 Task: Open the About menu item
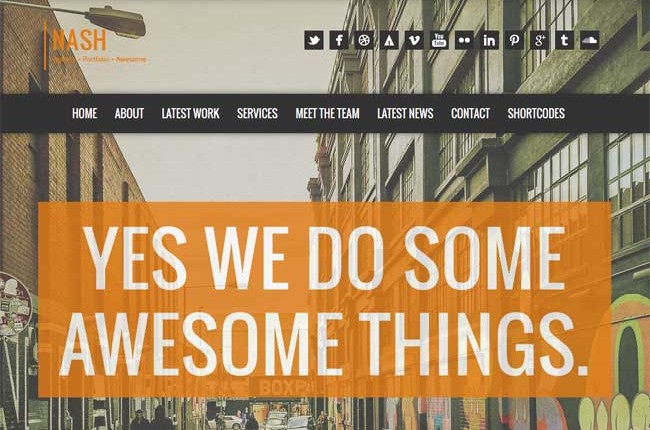tap(129, 113)
